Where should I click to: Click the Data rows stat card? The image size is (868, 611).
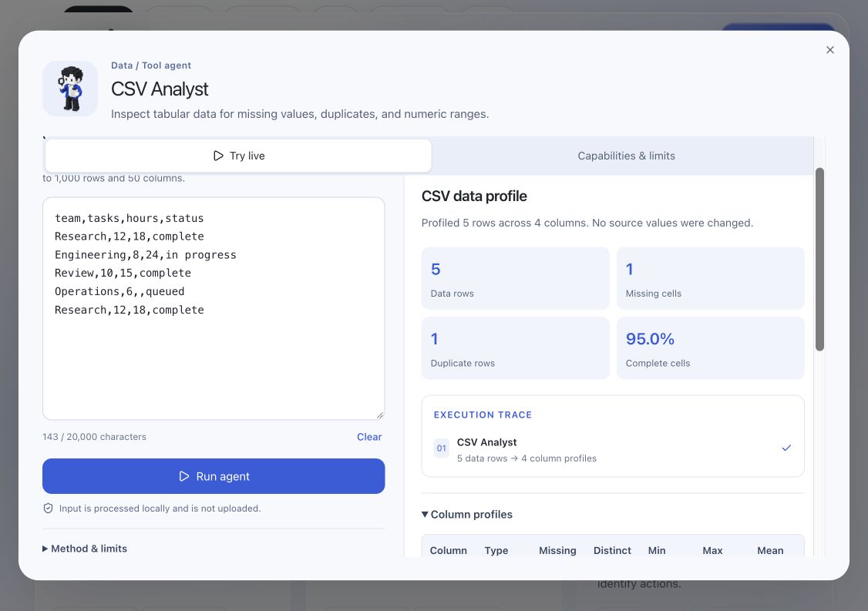pos(516,278)
